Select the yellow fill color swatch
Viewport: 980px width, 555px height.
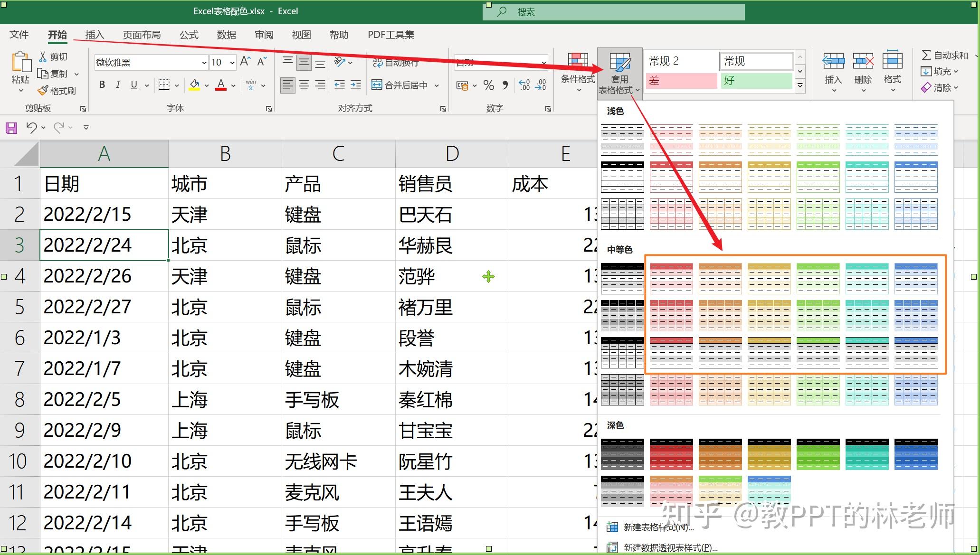(193, 85)
